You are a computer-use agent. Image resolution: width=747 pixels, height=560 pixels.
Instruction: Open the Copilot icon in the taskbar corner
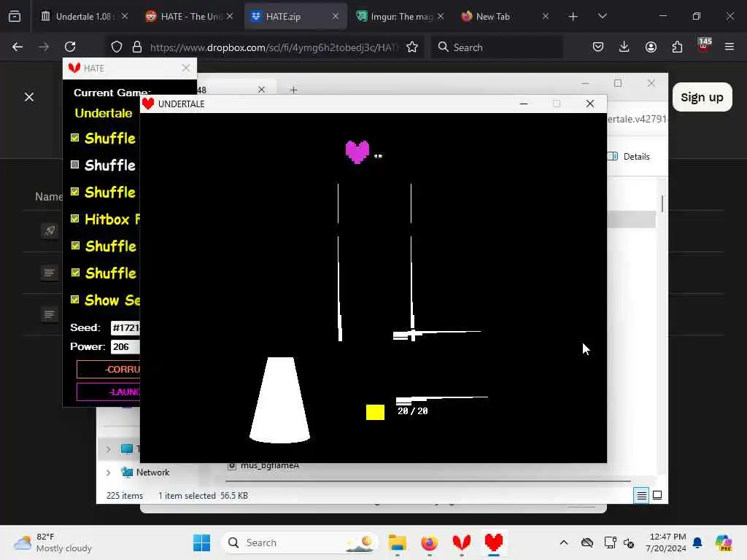pyautogui.click(x=724, y=542)
